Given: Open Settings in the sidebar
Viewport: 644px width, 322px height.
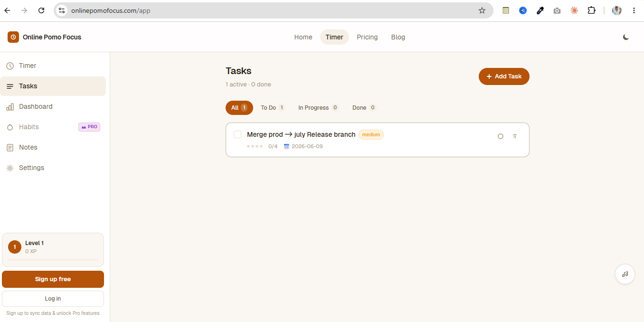Looking at the screenshot, I should click(53, 168).
